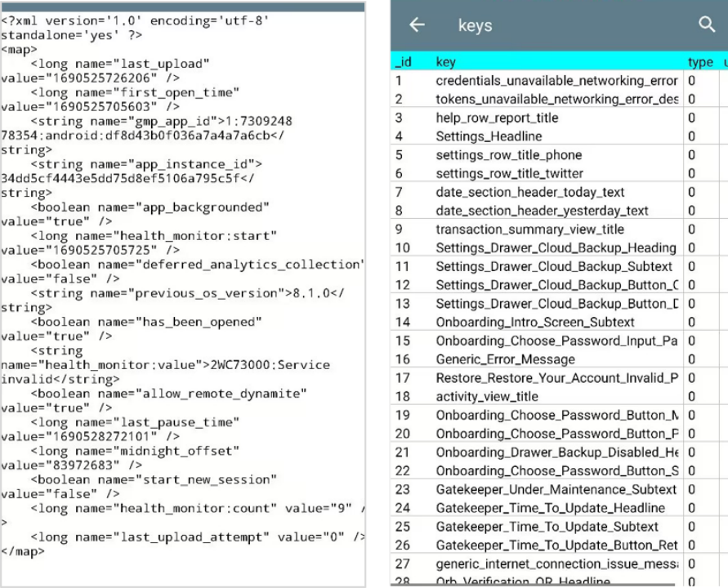This screenshot has width=728, height=588.
Task: Click the 'keys' table title
Action: click(x=475, y=26)
